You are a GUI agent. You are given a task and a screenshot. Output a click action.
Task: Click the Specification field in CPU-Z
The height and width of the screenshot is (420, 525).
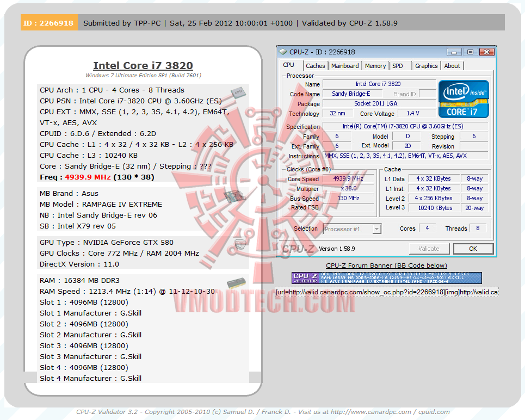pos(405,126)
